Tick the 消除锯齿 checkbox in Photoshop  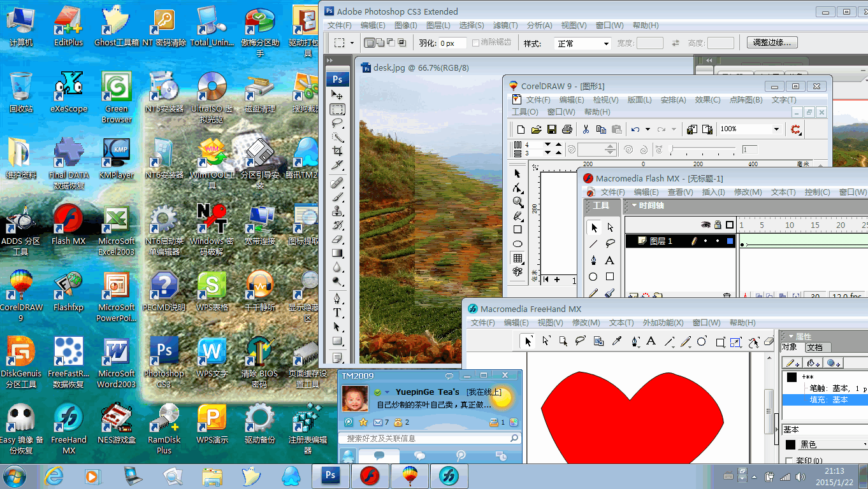(x=475, y=43)
